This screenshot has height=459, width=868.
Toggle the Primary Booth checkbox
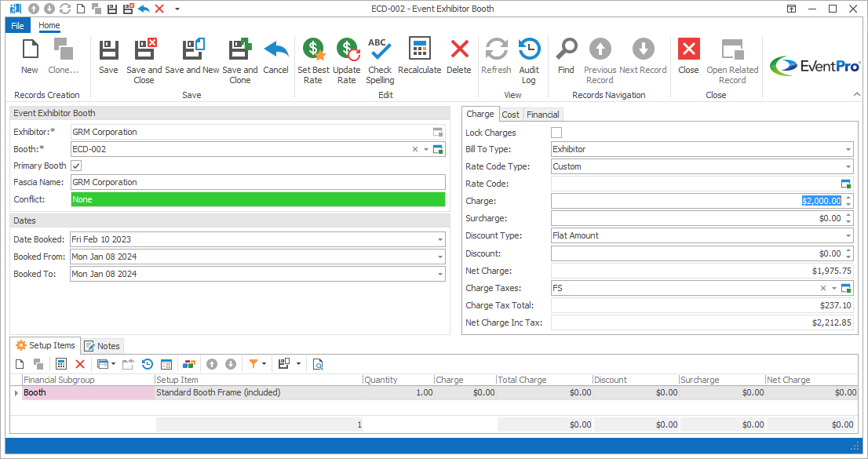tap(76, 166)
